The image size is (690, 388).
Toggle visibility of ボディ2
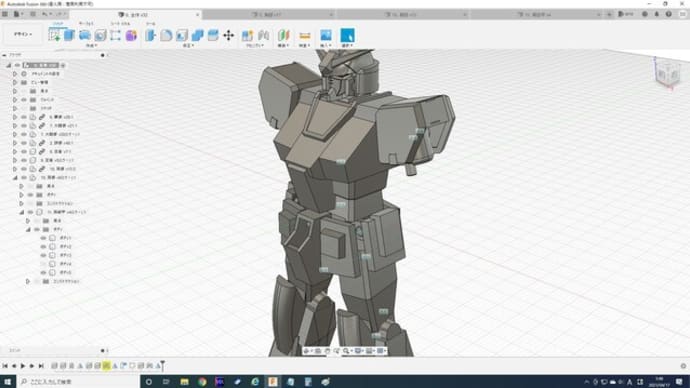[x=43, y=247]
